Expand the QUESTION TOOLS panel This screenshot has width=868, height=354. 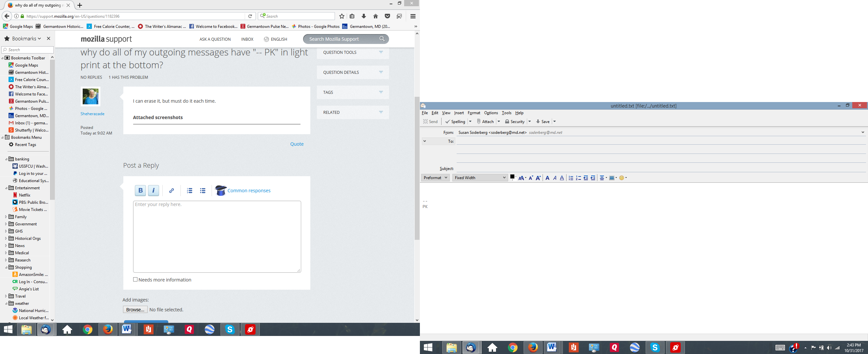pyautogui.click(x=353, y=52)
